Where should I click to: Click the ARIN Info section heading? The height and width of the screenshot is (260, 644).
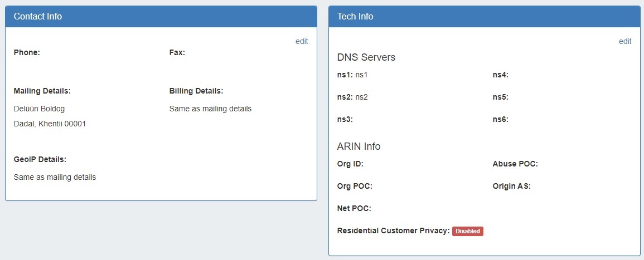point(359,146)
